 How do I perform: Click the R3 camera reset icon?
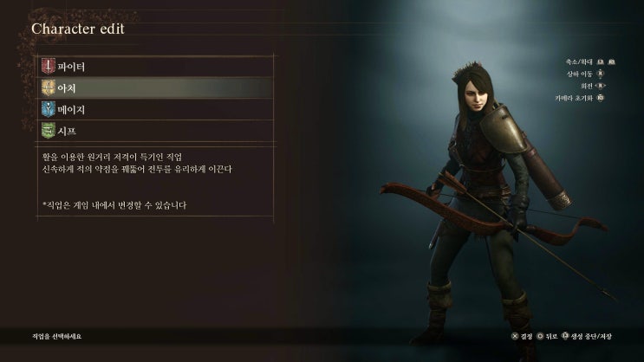(x=601, y=98)
